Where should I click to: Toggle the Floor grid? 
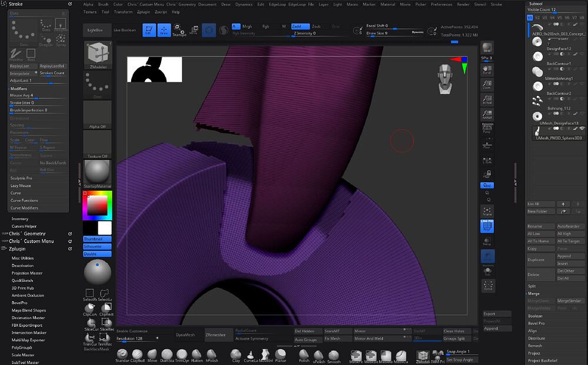(487, 145)
